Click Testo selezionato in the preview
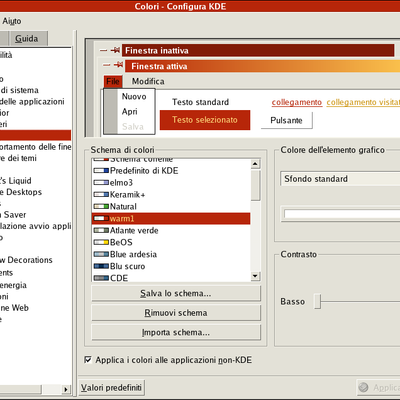This screenshot has height=400, width=400. pos(205,120)
